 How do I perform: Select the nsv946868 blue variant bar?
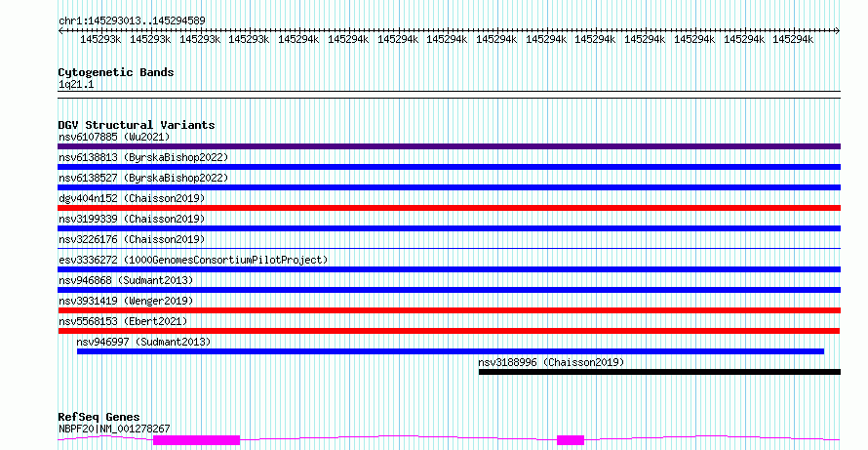449,290
